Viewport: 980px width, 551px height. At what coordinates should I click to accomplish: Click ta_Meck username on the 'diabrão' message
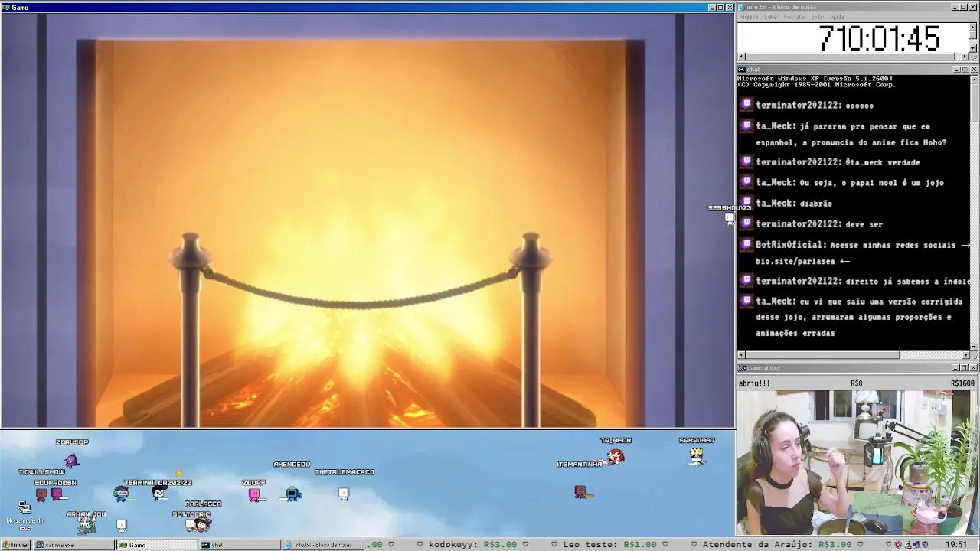[776, 203]
